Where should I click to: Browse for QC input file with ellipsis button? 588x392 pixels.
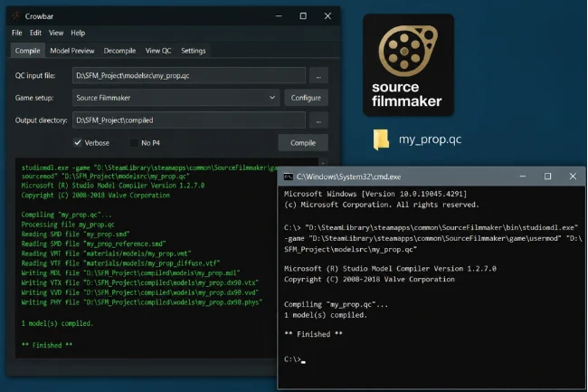[x=318, y=76]
